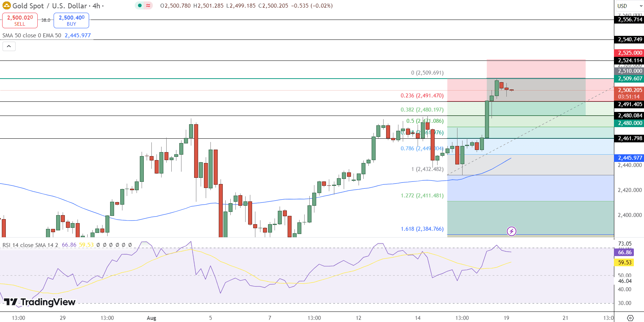The width and height of the screenshot is (644, 322).
Task: Click the 2,461.798 price label
Action: (629, 138)
